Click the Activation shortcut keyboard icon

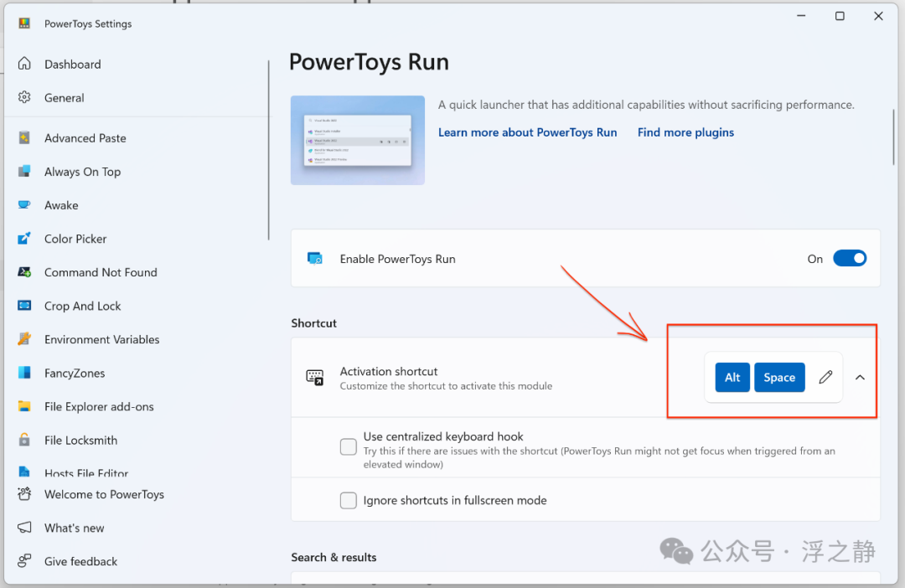point(314,378)
